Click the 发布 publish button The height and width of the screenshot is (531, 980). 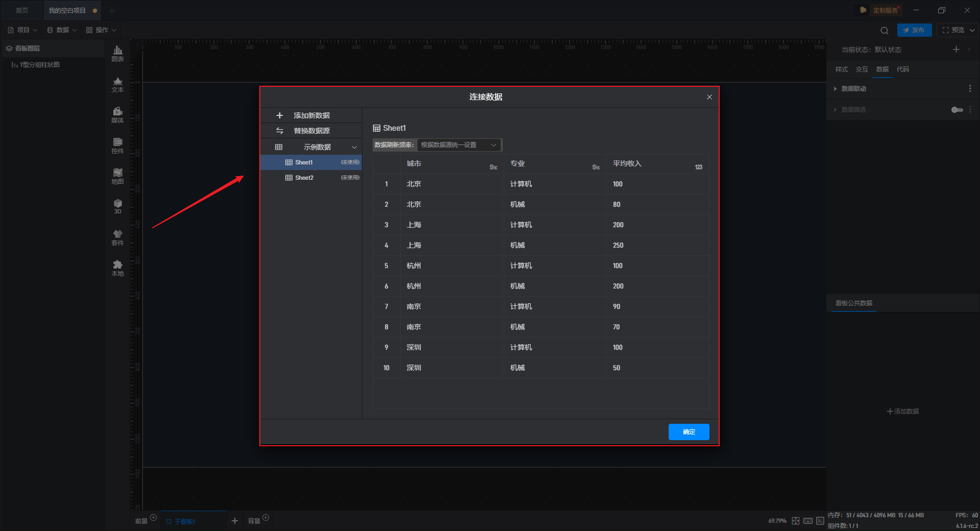pos(914,30)
